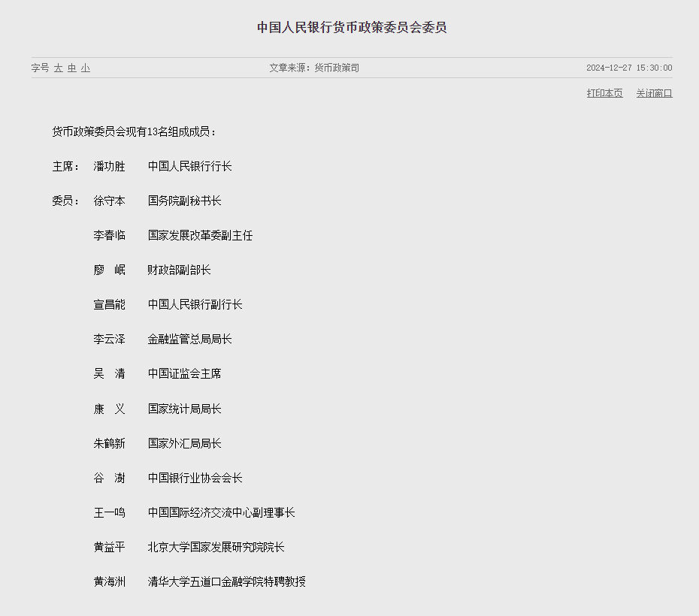This screenshot has height=616, width=699.
Task: Click the page title 中国人民银行货币政策委员会委员
Action: (352, 28)
